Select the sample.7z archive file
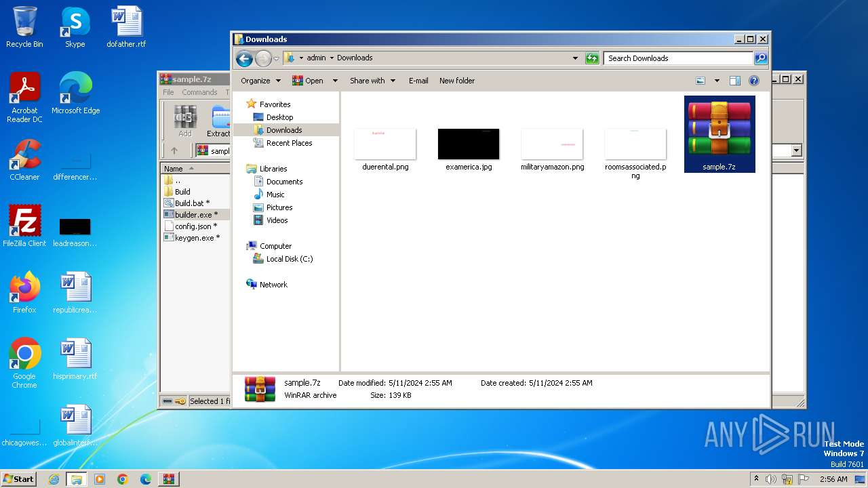Viewport: 868px width, 488px height. click(719, 134)
